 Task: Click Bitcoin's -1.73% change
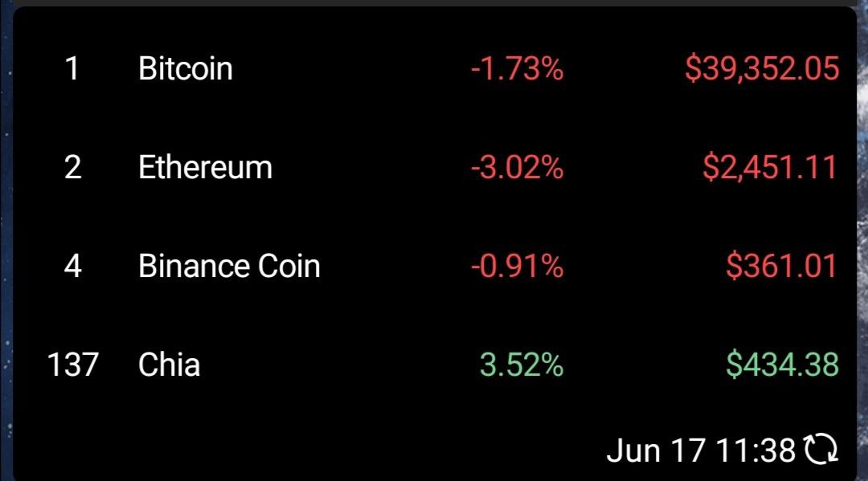click(x=517, y=69)
